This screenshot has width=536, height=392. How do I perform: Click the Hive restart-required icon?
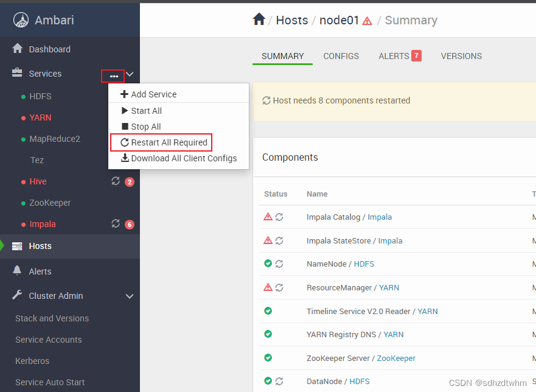coord(116,181)
